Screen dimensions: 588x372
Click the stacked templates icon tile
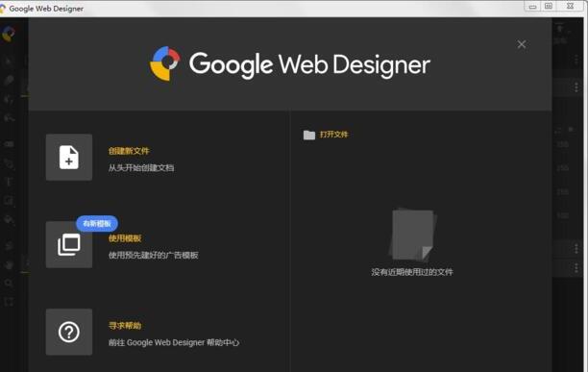pyautogui.click(x=69, y=244)
